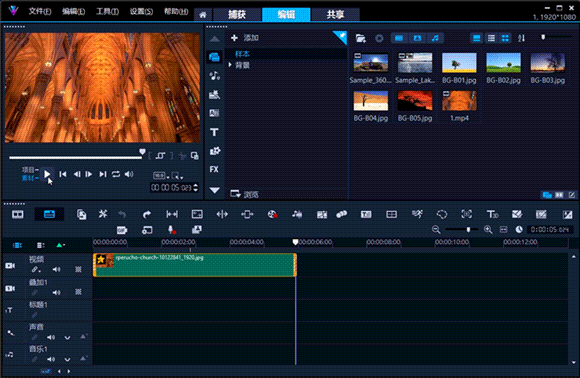Open the 工具 menu
Image resolution: width=580 pixels, height=378 pixels.
click(107, 11)
